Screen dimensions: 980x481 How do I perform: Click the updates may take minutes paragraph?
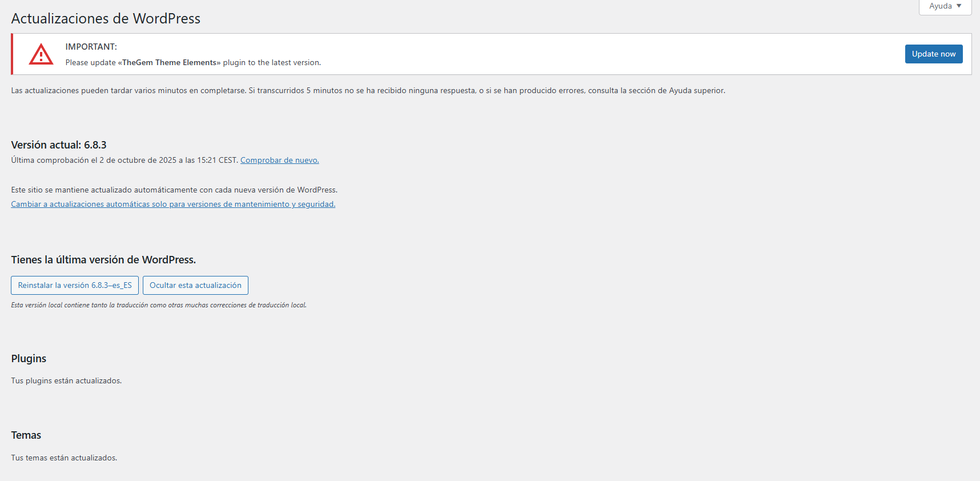pos(368,90)
